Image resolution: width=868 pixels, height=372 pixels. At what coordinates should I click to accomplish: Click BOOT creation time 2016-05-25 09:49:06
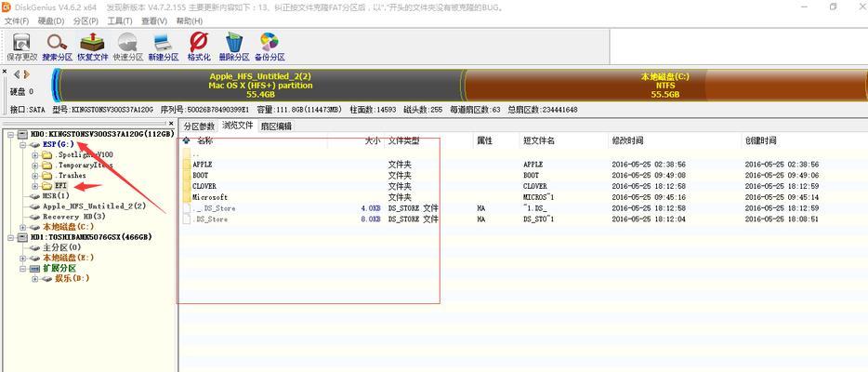pyautogui.click(x=782, y=175)
